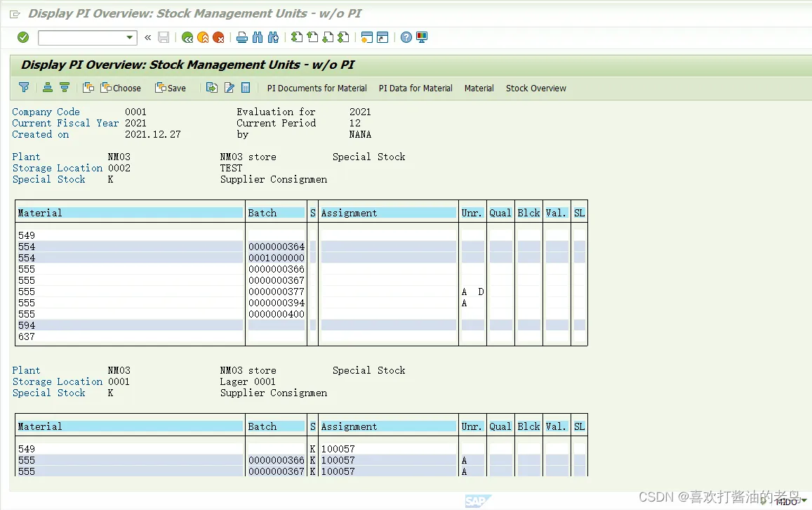Select Blck column header in the first table
The height and width of the screenshot is (510, 812).
click(x=528, y=213)
